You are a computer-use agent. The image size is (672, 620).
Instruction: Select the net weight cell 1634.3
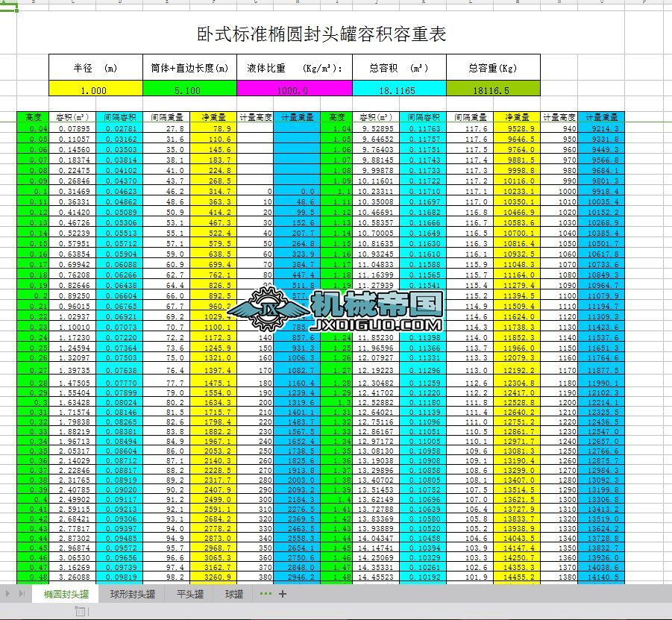point(213,402)
